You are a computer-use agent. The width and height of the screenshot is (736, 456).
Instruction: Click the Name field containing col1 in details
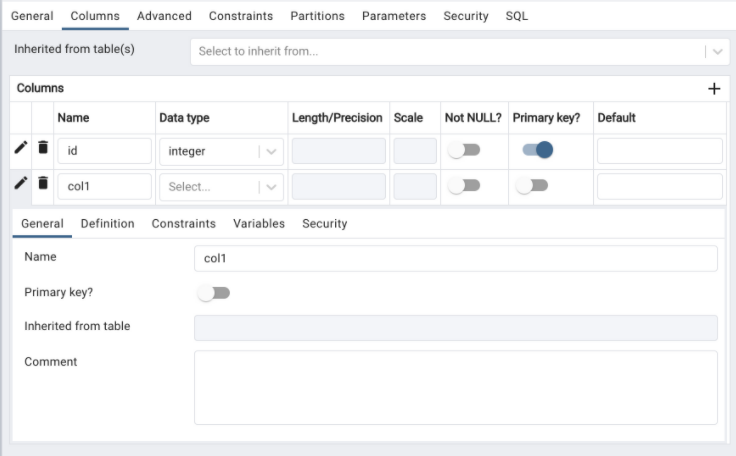[455, 259]
